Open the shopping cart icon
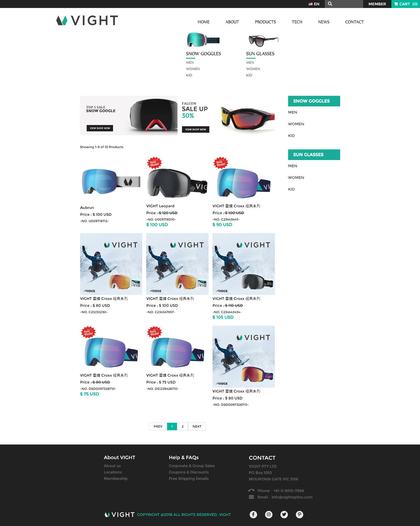The image size is (420, 526). pos(396,4)
